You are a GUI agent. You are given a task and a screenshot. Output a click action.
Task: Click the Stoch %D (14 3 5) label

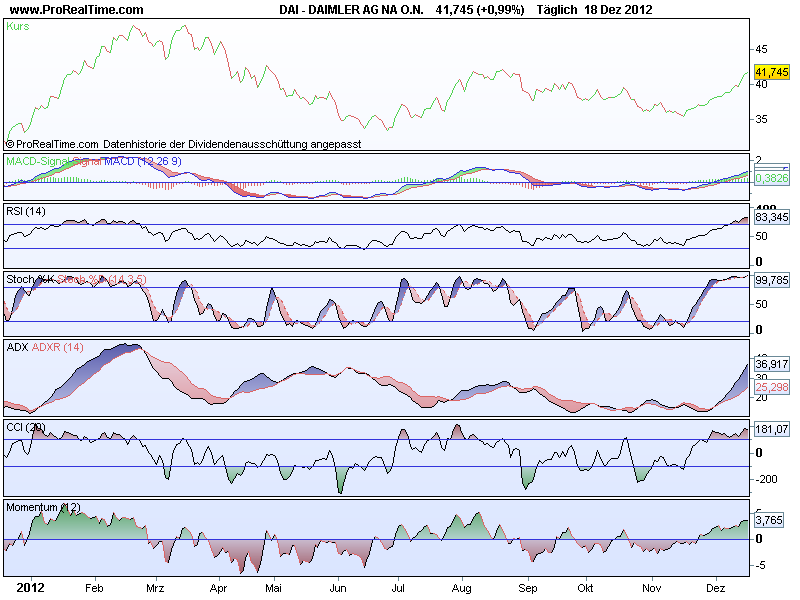[102, 280]
